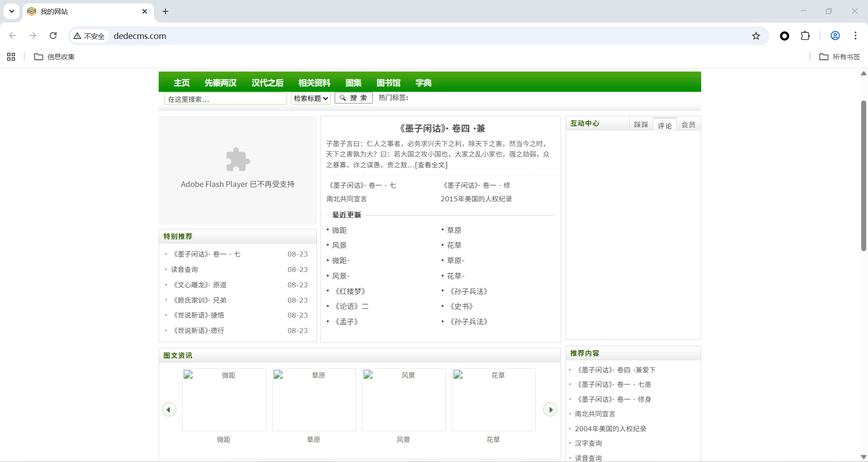The width and height of the screenshot is (868, 462).
Task: Click the 微距 image thumbnail
Action: click(224, 400)
